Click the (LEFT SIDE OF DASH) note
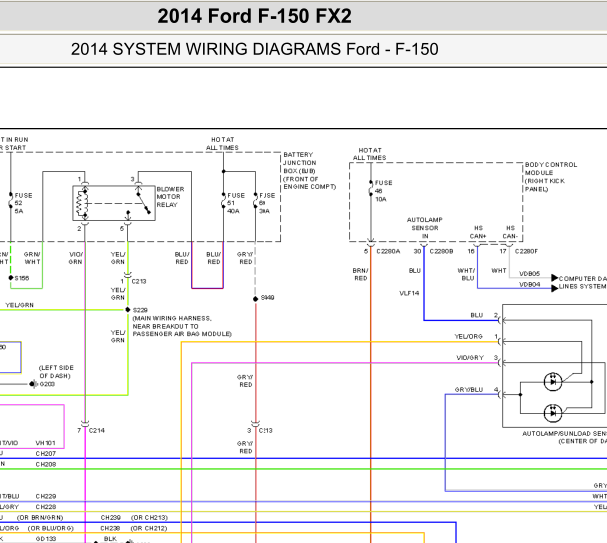 [x=56, y=372]
